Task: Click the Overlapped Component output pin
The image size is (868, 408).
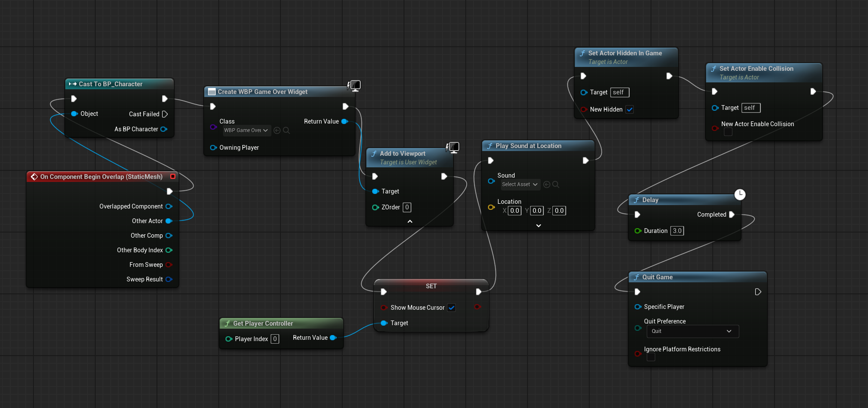Action: (169, 206)
